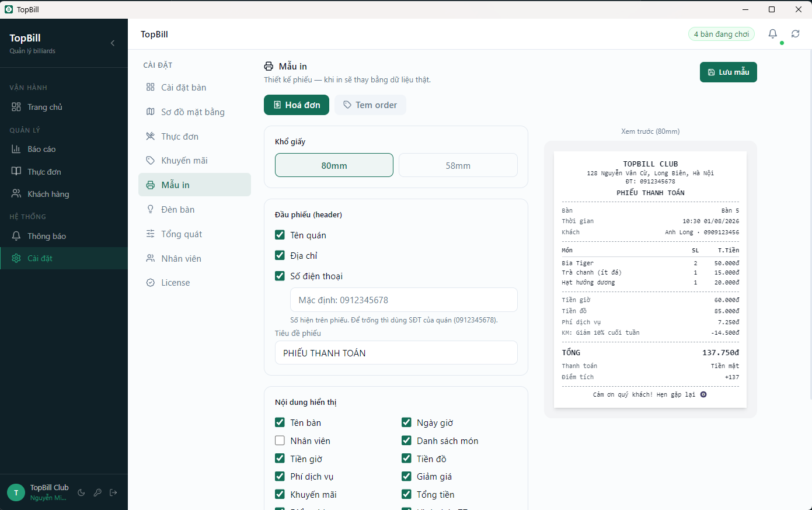Open Thông báo in the main sidebar
This screenshot has height=510, width=812.
64,236
